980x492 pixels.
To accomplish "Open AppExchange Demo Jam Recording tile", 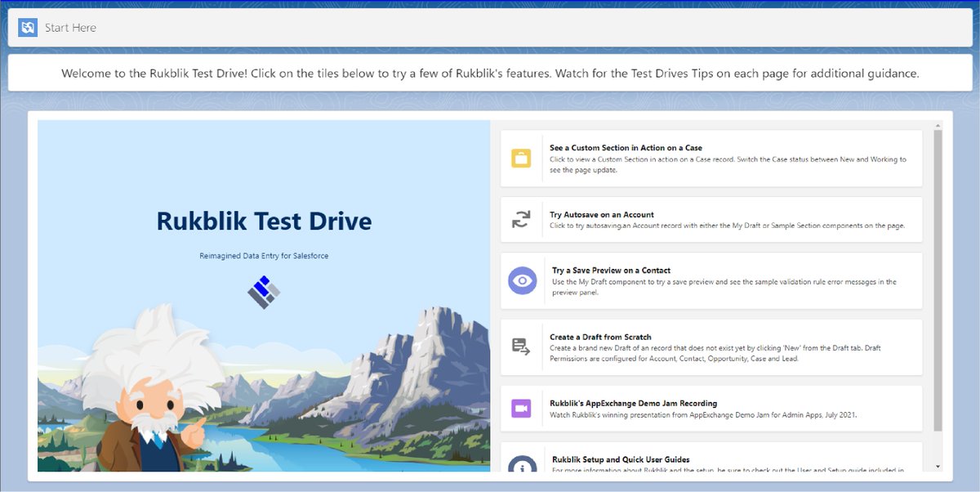I will tap(711, 408).
